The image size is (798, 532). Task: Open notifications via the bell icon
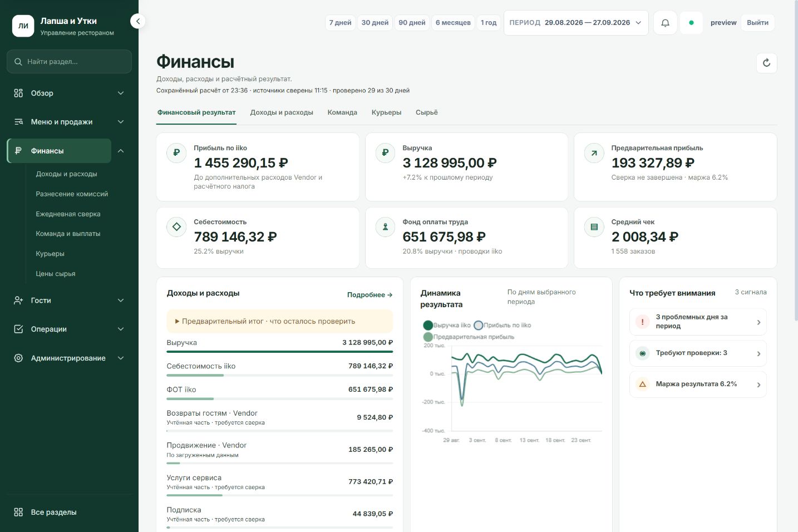tap(665, 23)
